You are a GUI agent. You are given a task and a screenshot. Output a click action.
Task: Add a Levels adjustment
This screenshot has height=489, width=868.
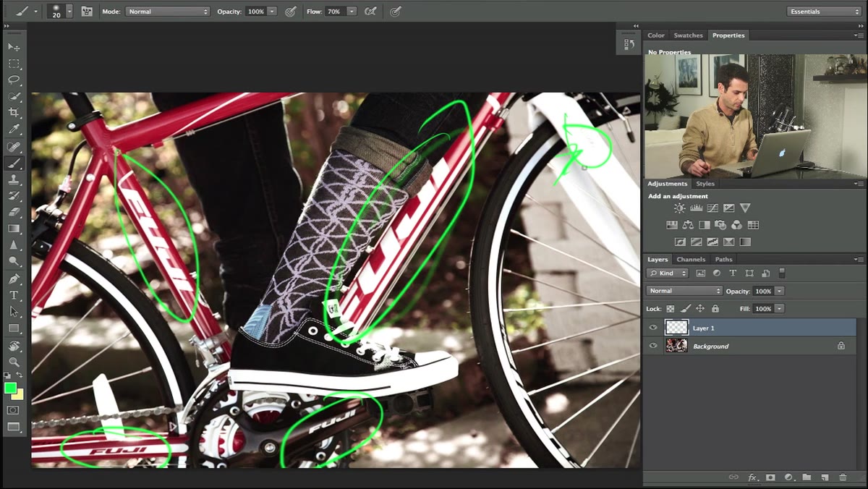696,208
